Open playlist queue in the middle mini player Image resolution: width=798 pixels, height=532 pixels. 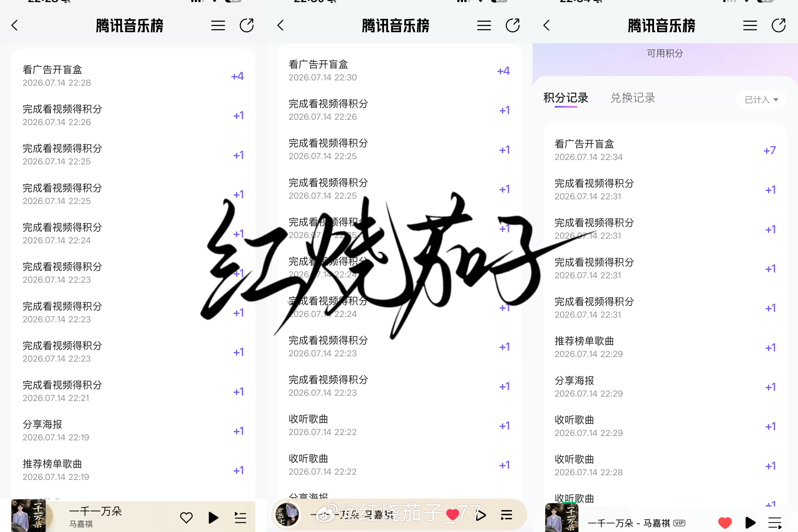[507, 515]
